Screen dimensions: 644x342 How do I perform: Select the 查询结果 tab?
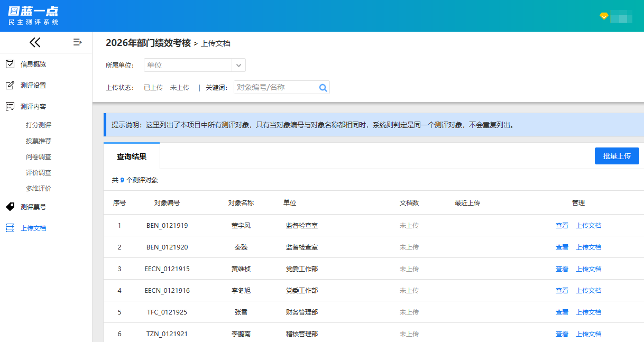(x=132, y=156)
